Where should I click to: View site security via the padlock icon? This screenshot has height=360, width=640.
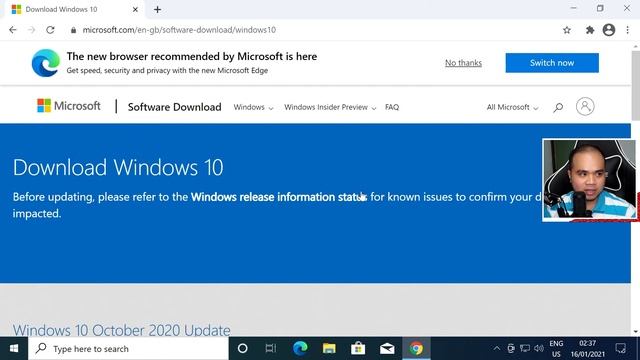click(x=73, y=30)
